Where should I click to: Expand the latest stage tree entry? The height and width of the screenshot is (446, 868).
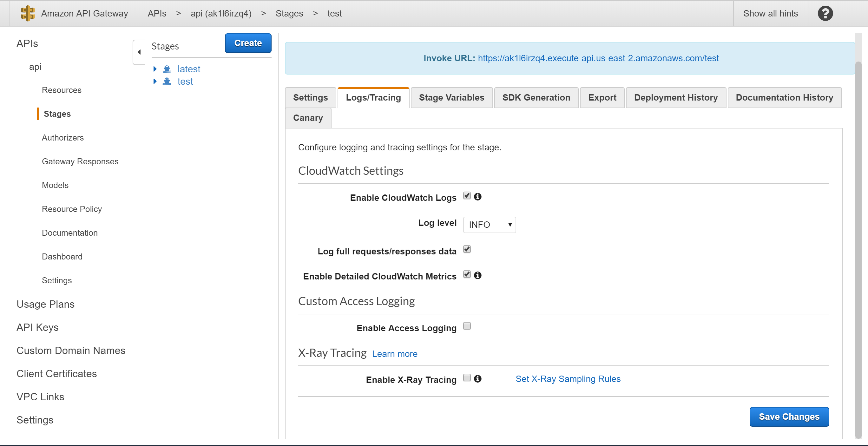tap(155, 69)
